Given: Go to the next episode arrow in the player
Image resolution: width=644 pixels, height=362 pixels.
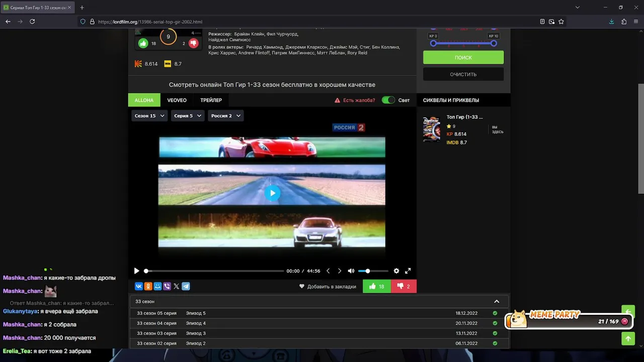Looking at the screenshot, I should [339, 271].
